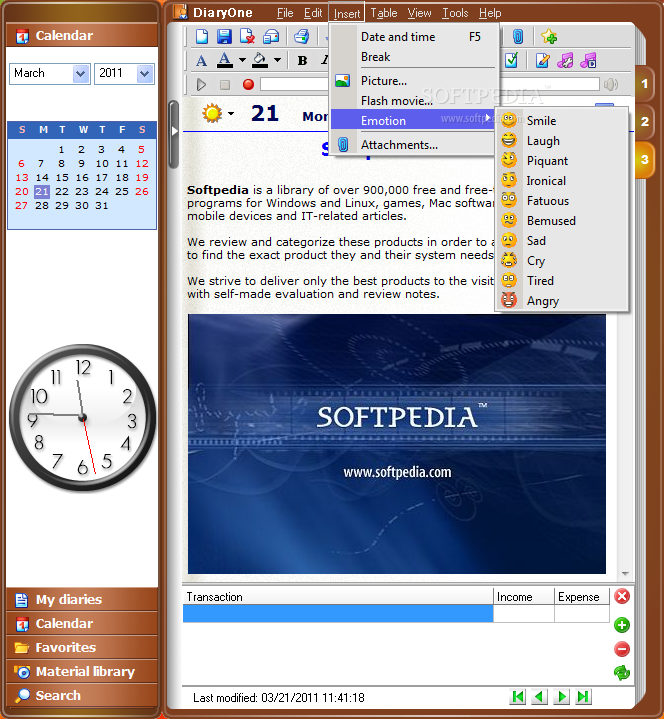This screenshot has width=664, height=719.
Task: Click the paperclip Attachments toolbar icon
Action: click(x=518, y=36)
